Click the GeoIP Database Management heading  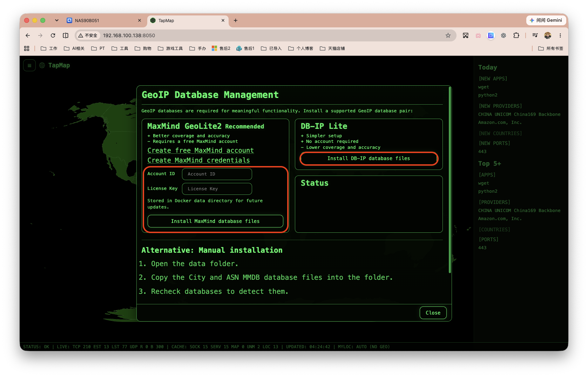coord(210,95)
